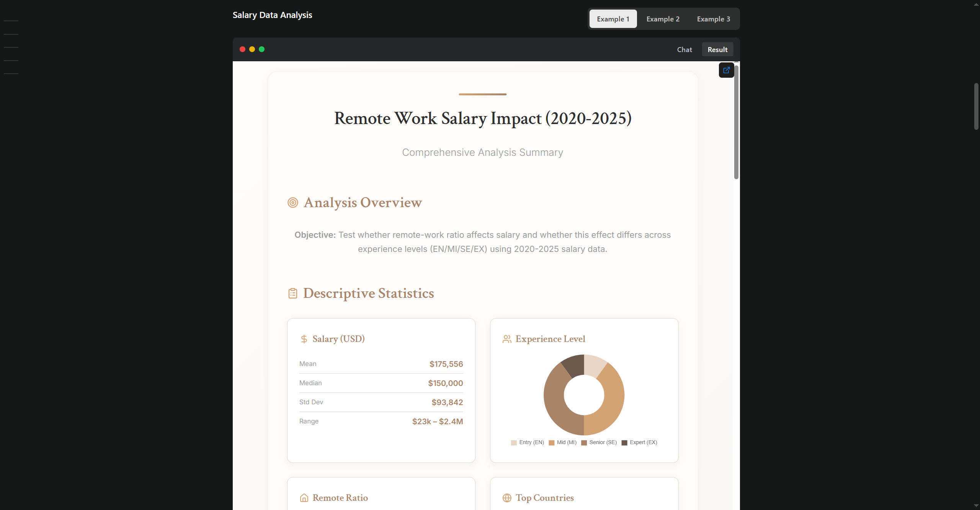The image size is (980, 510).
Task: Click the open-in-new-window external link icon
Action: 726,70
